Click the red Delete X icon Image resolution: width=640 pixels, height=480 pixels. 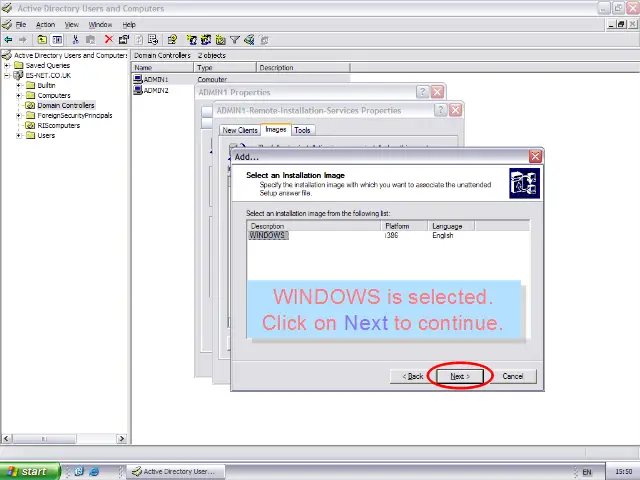tap(108, 40)
